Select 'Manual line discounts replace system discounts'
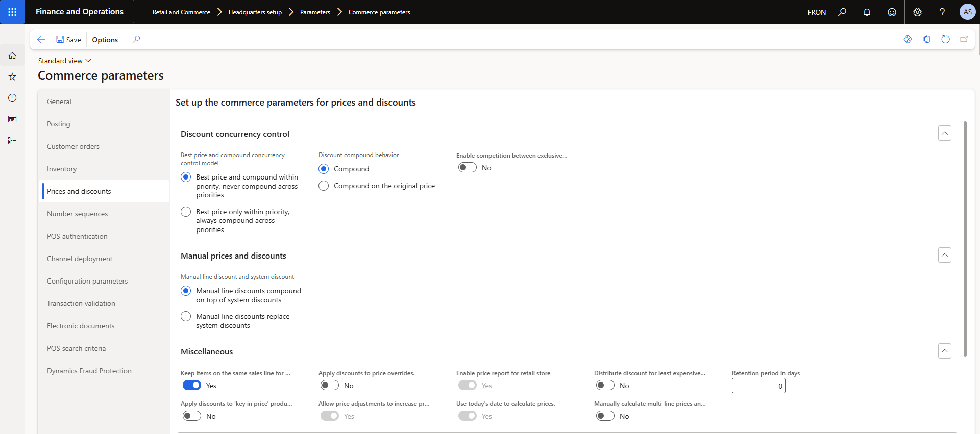This screenshot has width=980, height=434. (x=186, y=317)
